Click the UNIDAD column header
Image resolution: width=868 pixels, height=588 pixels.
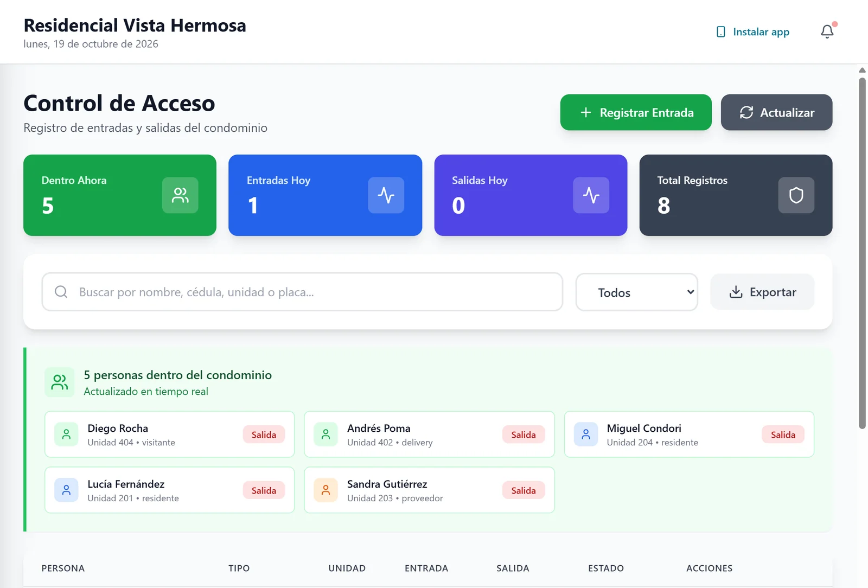point(347,568)
